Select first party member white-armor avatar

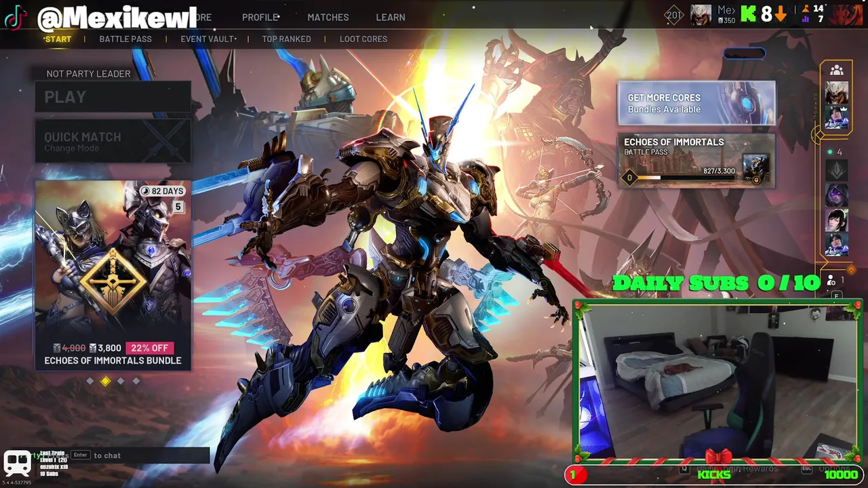point(837,93)
